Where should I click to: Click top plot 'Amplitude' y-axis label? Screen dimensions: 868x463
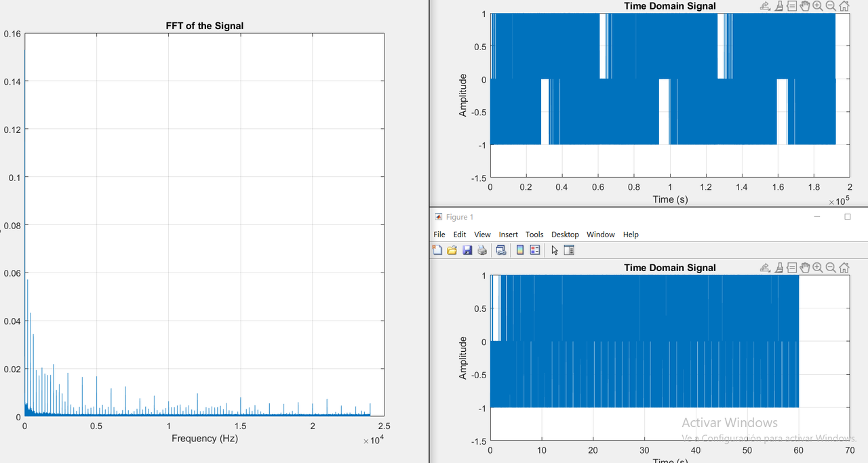coord(463,96)
